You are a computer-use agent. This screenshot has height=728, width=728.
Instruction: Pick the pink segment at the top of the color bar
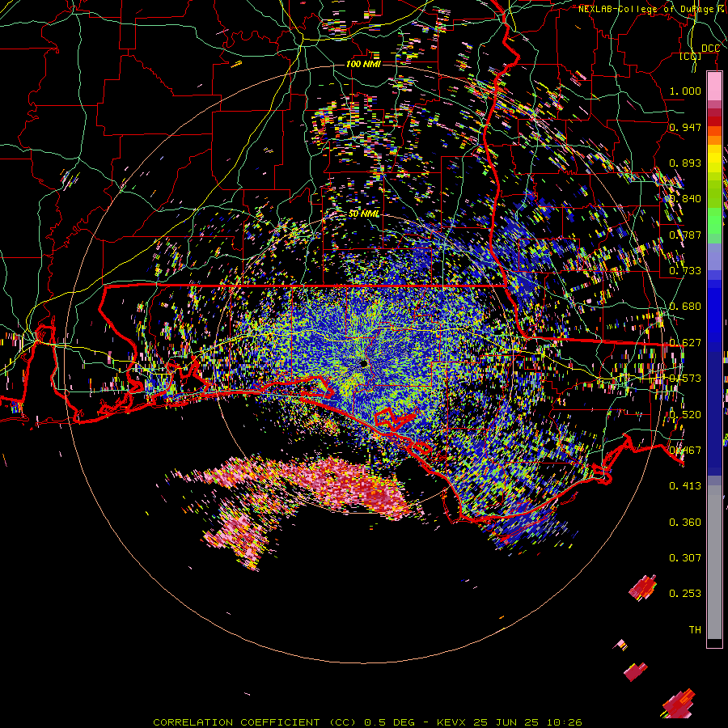point(714,87)
